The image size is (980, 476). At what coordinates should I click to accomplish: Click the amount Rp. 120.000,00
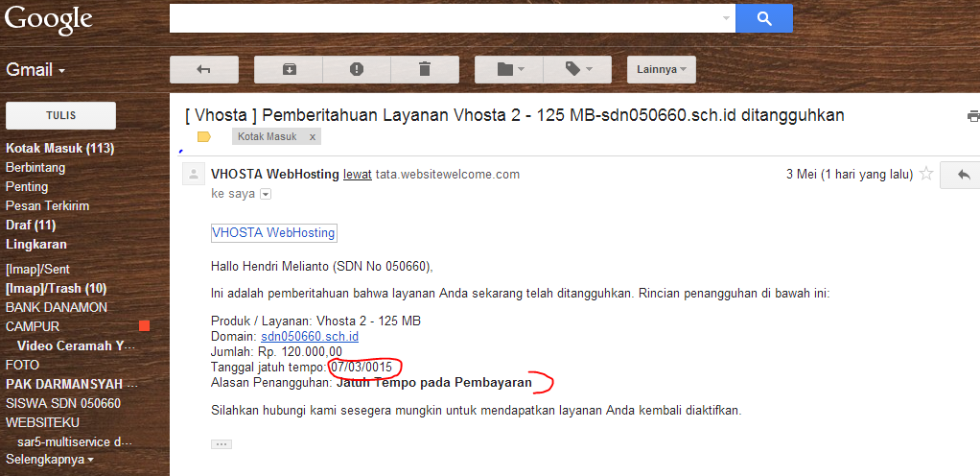(300, 352)
